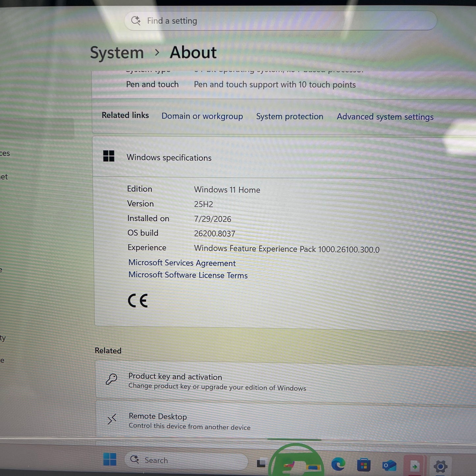The height and width of the screenshot is (476, 476).
Task: Click the Windows logo beside Windows specifications
Action: pos(109,156)
